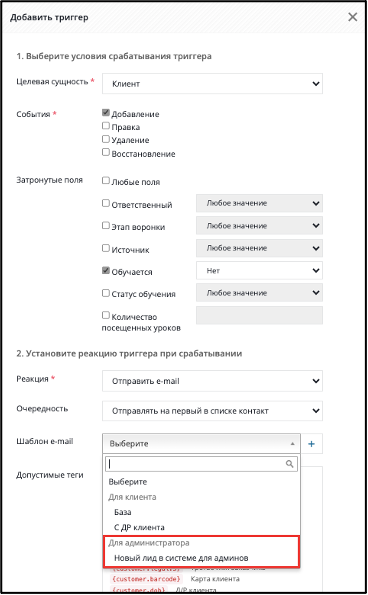
Task: Click the template search input field
Action: (x=195, y=464)
